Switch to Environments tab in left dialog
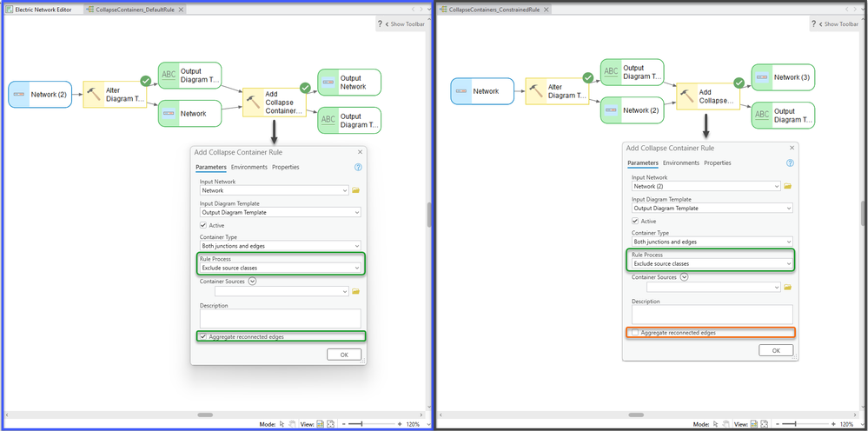This screenshot has height=431, width=868. tap(249, 167)
